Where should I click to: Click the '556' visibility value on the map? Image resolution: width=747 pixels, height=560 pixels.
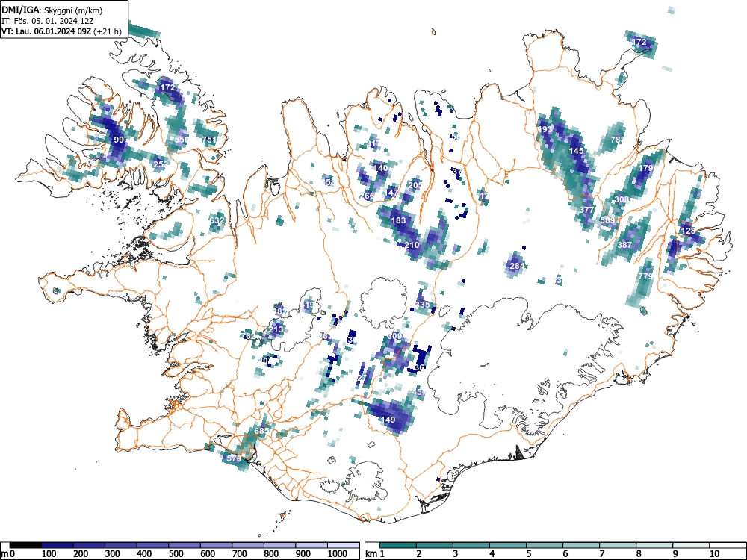[182, 140]
